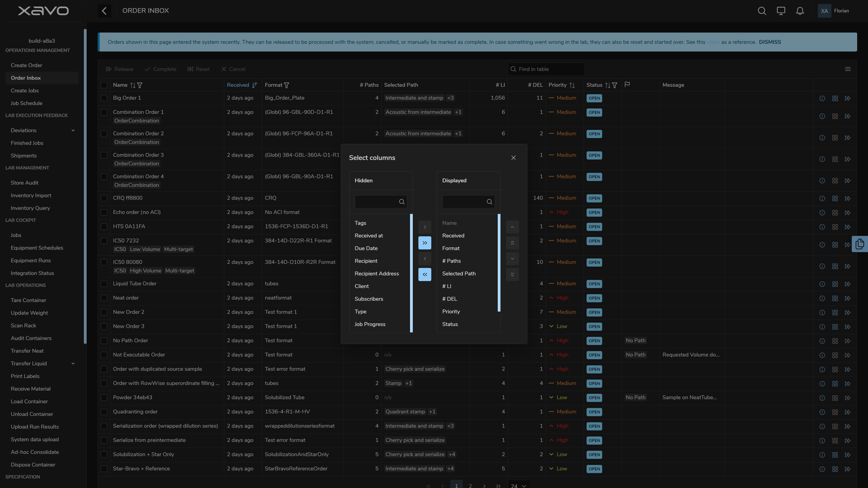Toggle the select-all rows checkbox
Screen dimensions: 868x488
pyautogui.click(x=104, y=85)
